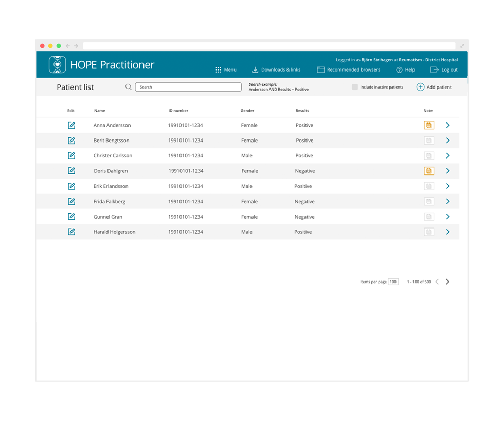Click the Patient list heading
Viewport: 504px width, 421px height.
point(75,87)
